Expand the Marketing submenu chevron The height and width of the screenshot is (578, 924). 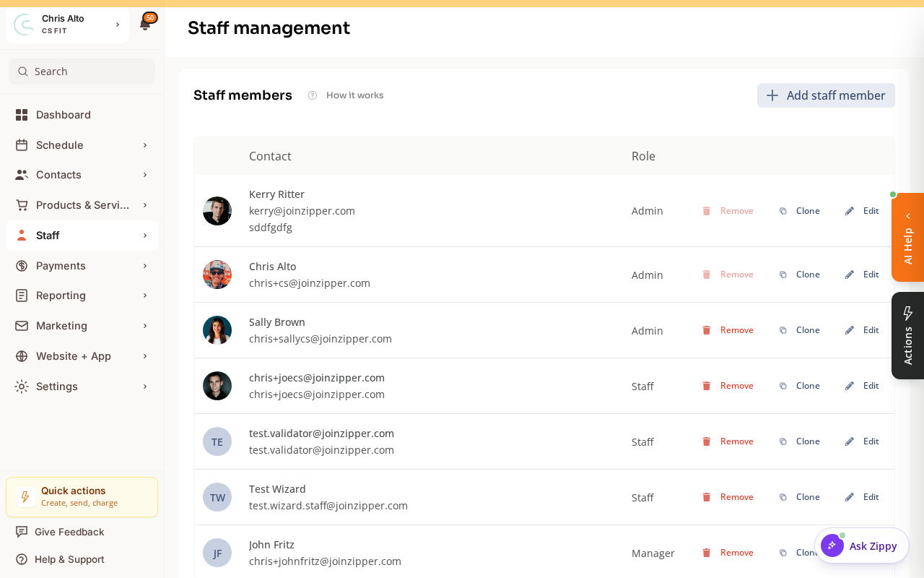pos(145,326)
